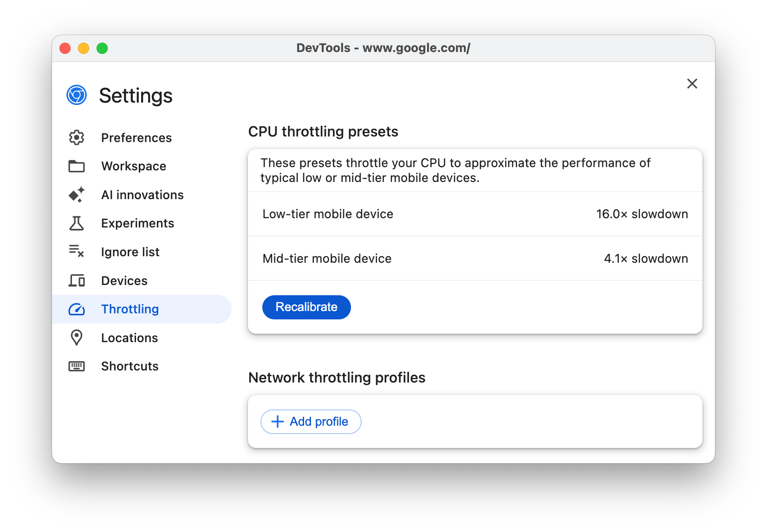Close the Settings panel with X
This screenshot has height=532, width=767.
click(x=692, y=84)
